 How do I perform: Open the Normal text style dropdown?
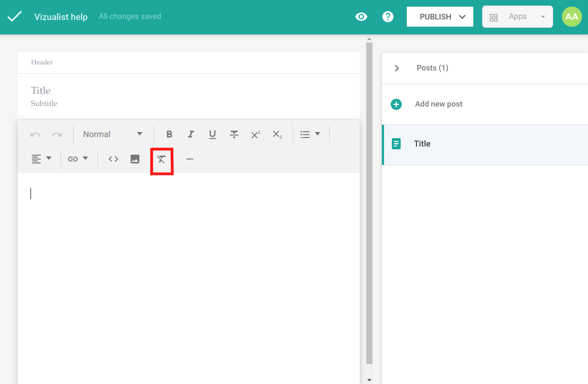point(113,134)
